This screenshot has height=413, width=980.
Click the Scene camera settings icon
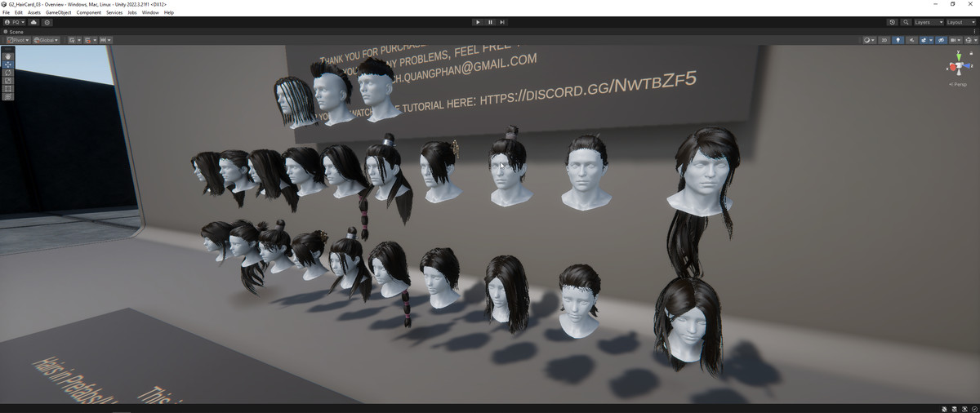click(953, 40)
